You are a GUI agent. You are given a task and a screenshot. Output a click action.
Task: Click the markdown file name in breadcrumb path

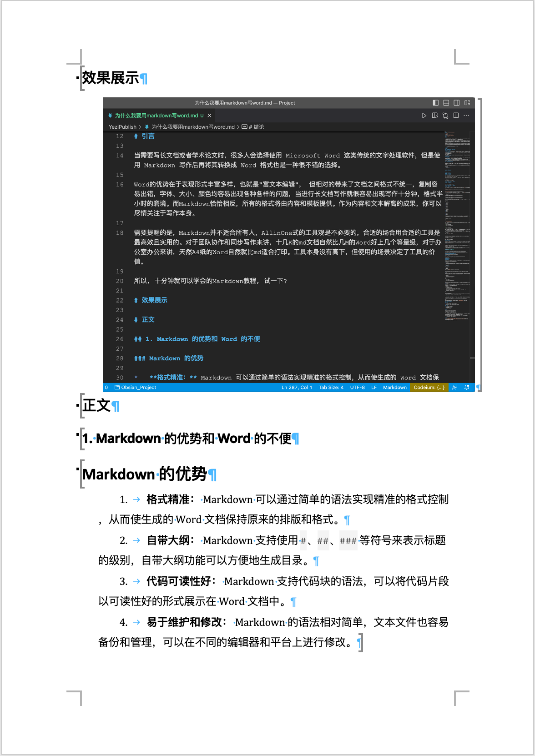click(x=193, y=127)
